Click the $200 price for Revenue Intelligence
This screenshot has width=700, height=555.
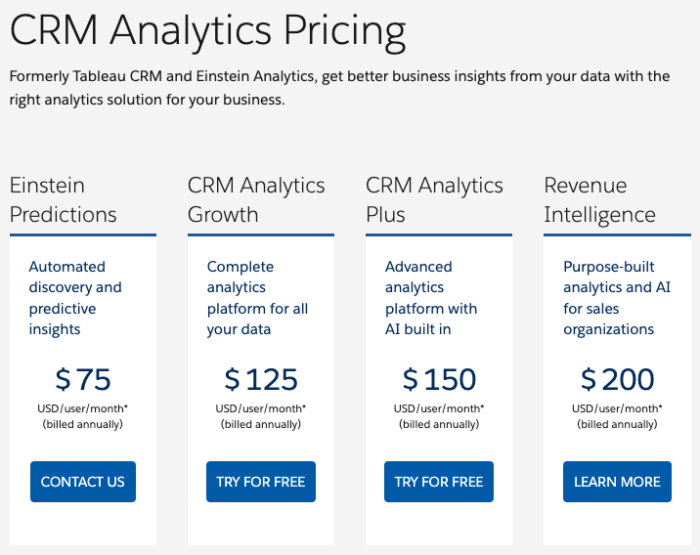[617, 379]
